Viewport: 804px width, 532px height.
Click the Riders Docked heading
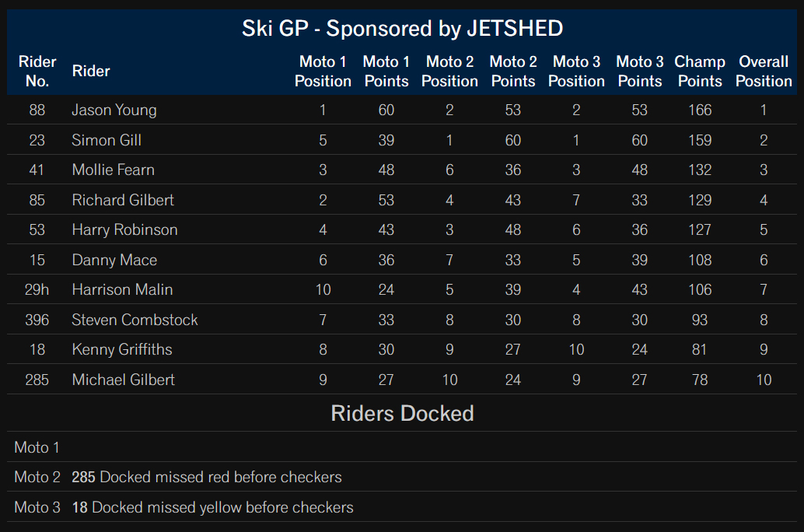tap(402, 414)
